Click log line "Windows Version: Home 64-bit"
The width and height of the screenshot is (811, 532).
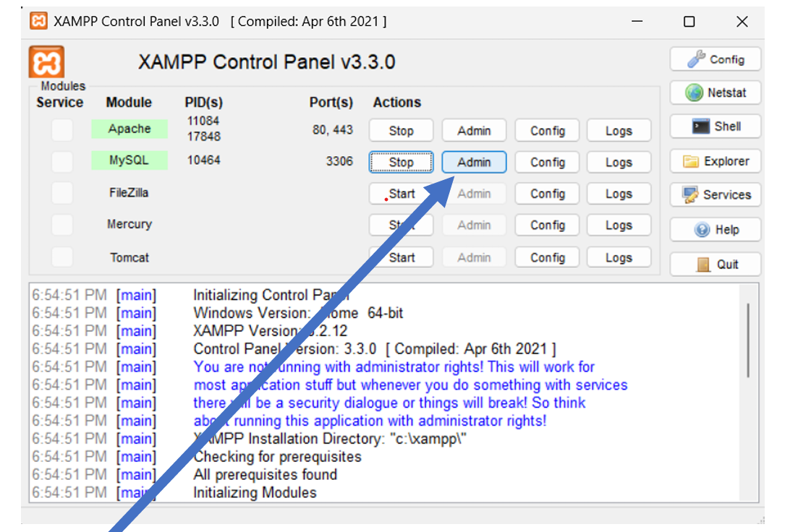pos(298,313)
